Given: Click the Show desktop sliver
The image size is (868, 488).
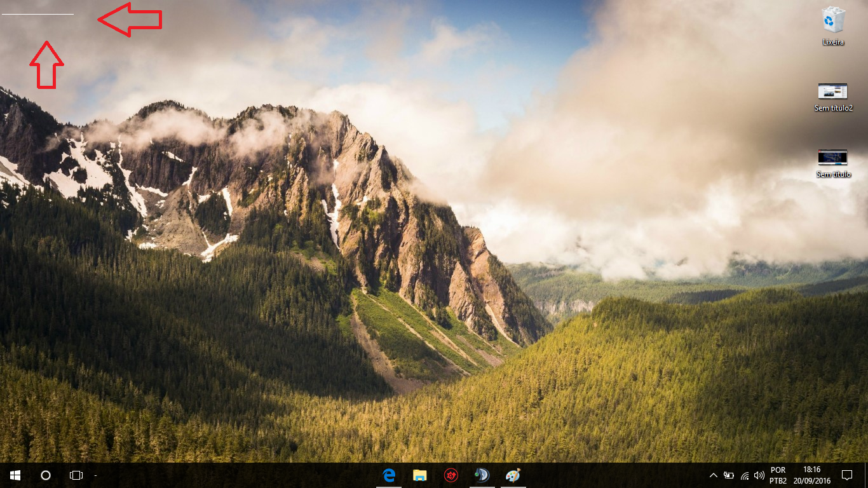Looking at the screenshot, I should (x=865, y=475).
